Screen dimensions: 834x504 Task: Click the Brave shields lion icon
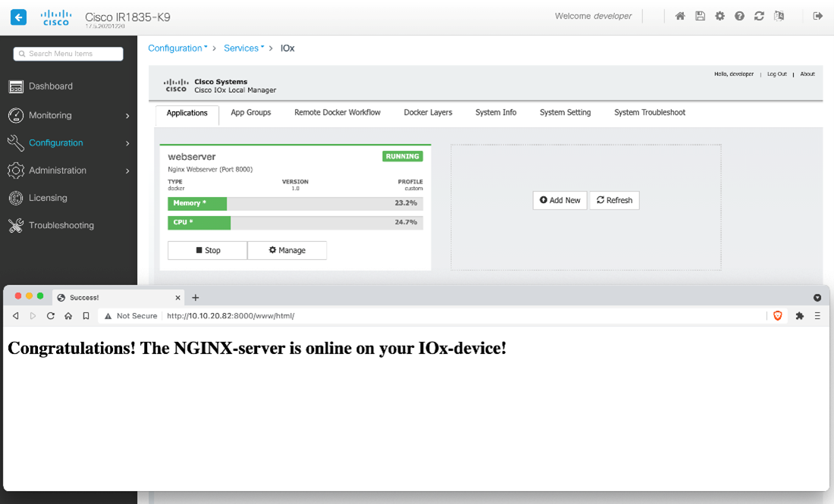point(777,316)
